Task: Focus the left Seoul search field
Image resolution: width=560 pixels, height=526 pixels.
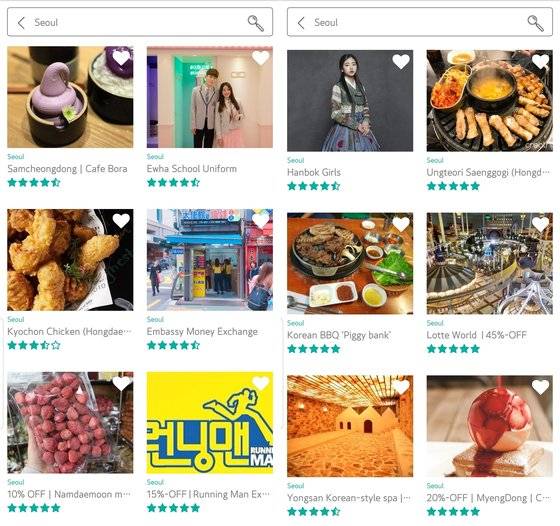Action: coord(140,22)
